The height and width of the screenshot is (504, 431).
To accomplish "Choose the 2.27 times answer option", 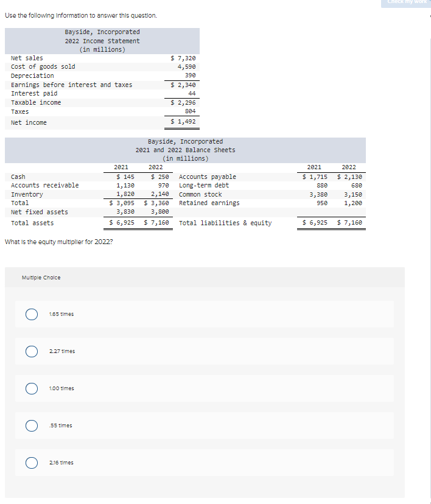I will pyautogui.click(x=32, y=351).
